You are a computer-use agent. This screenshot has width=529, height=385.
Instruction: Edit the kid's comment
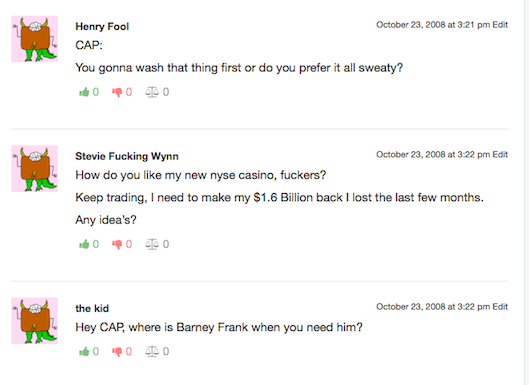[500, 306]
